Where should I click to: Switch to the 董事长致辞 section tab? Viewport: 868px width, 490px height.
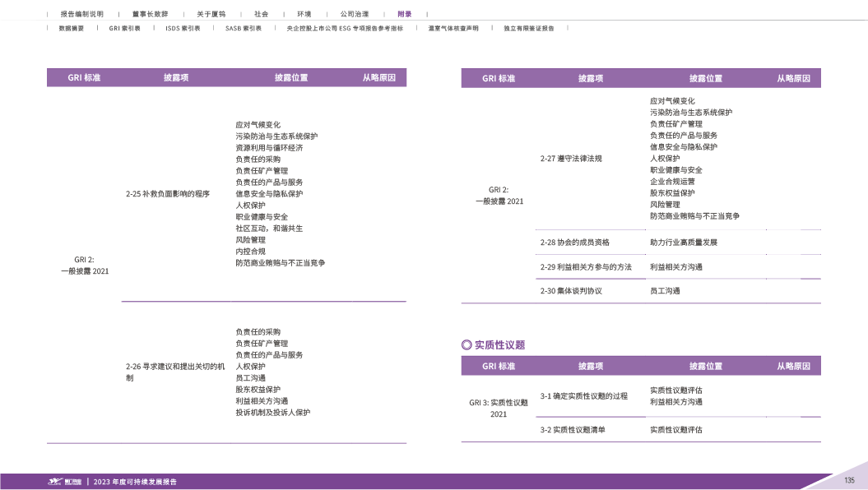[x=150, y=15]
